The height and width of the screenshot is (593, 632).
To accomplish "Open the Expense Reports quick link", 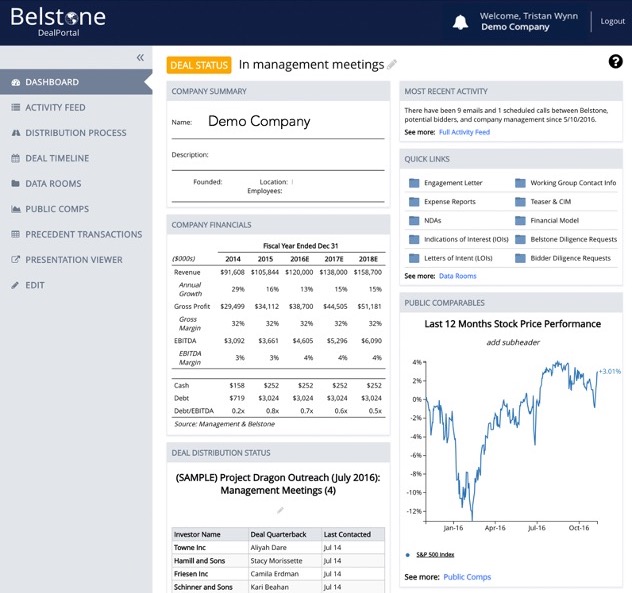I will point(449,202).
